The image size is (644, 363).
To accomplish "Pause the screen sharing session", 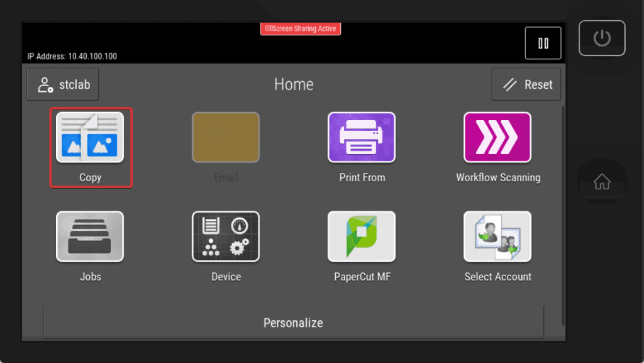I will click(543, 43).
